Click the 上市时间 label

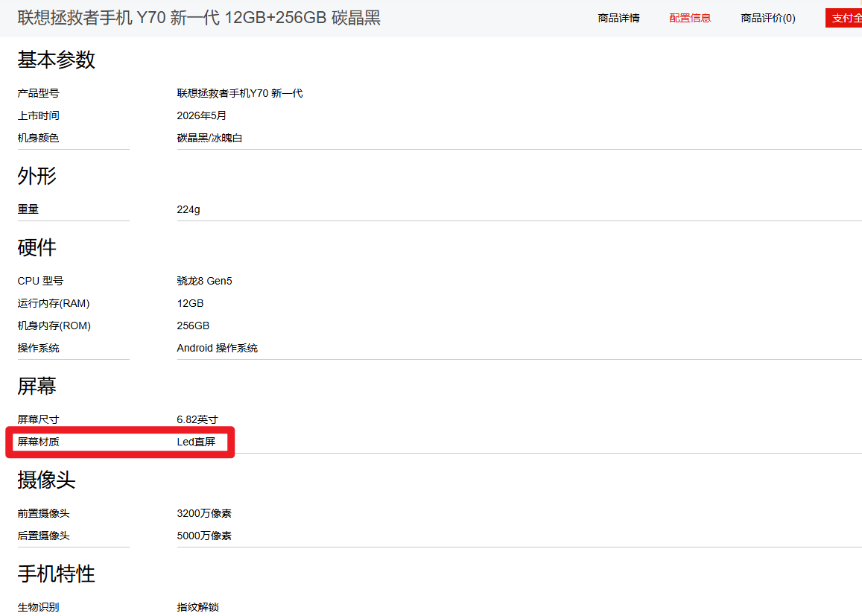point(38,116)
